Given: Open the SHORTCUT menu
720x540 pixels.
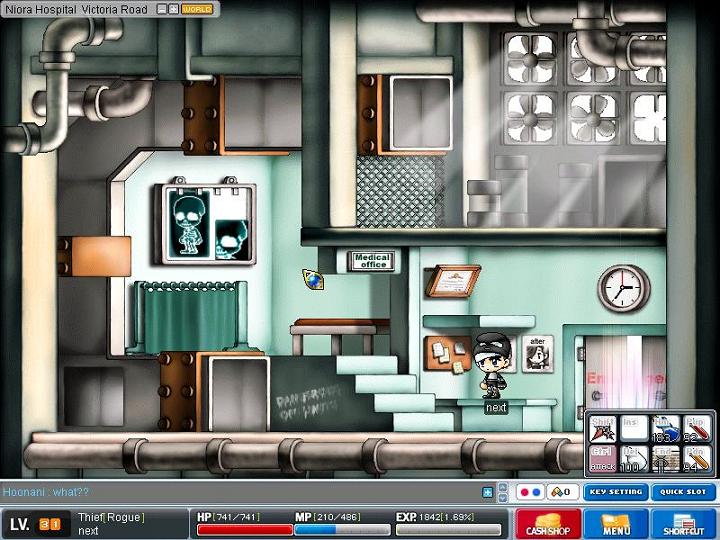Looking at the screenshot, I should [x=683, y=523].
